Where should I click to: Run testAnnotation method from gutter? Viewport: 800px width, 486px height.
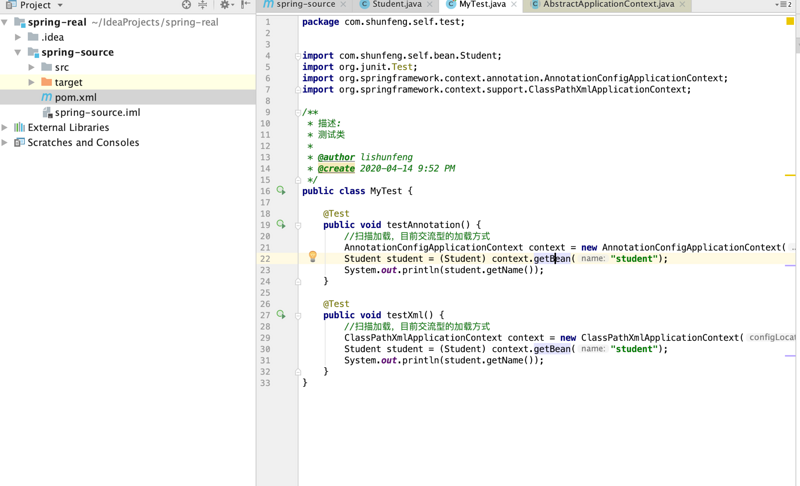tap(281, 225)
